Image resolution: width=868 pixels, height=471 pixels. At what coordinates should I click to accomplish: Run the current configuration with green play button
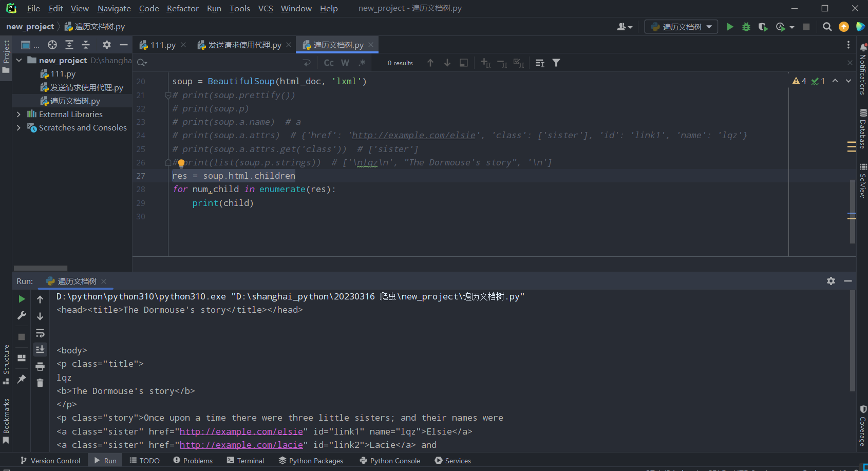coord(730,27)
